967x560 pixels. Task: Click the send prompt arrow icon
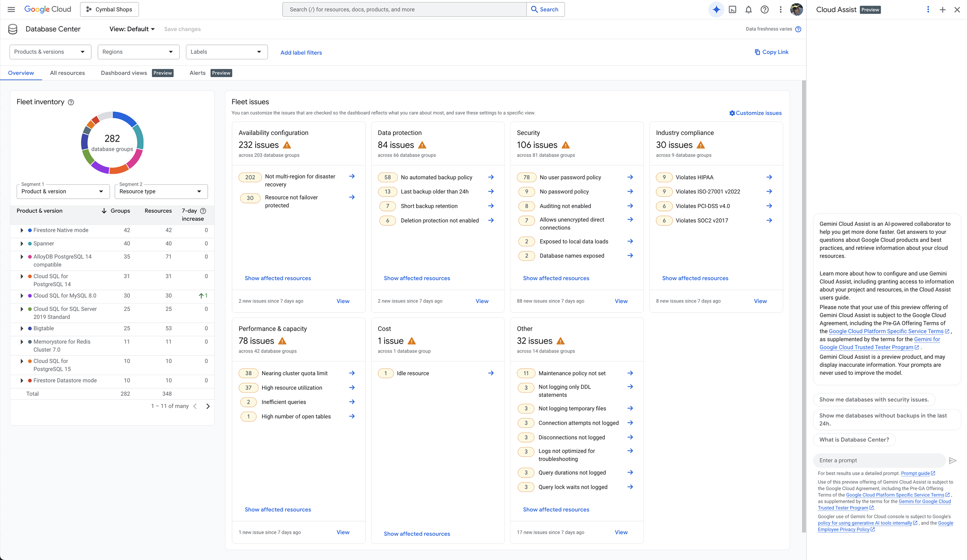click(953, 461)
